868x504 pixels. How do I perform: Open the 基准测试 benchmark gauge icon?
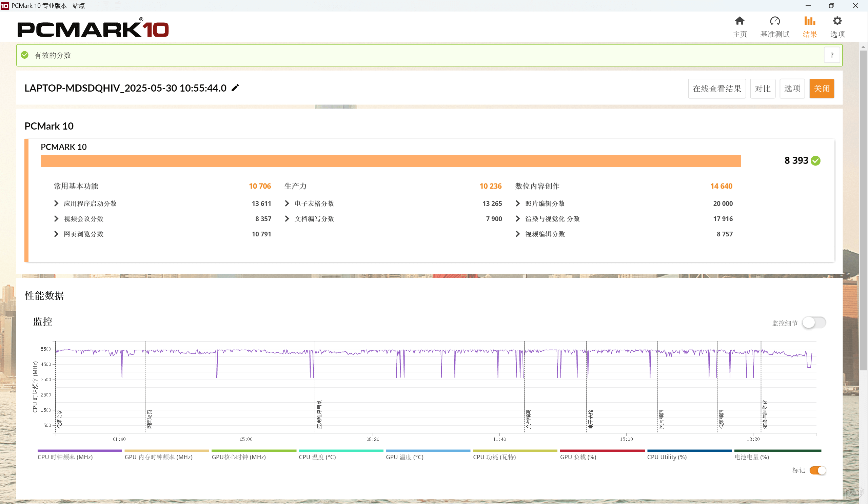[x=775, y=21]
